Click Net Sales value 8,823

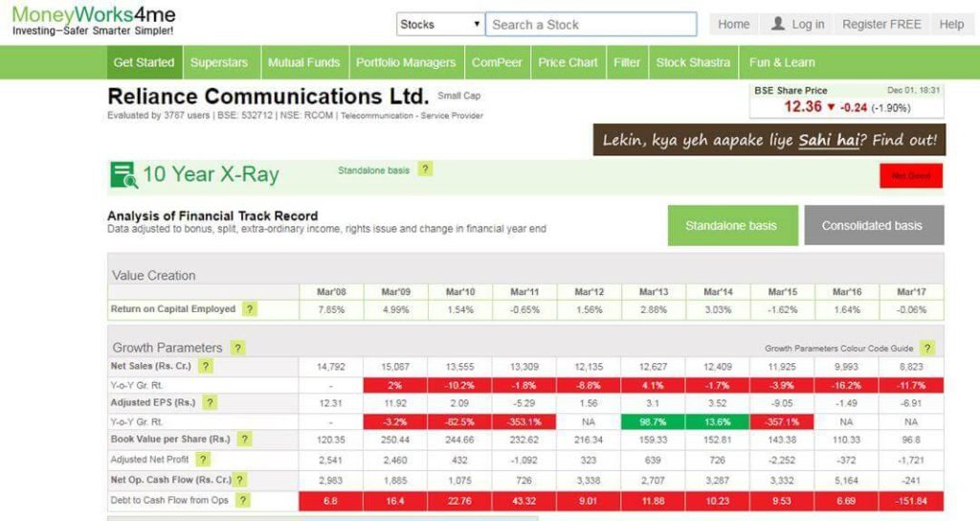(911, 367)
